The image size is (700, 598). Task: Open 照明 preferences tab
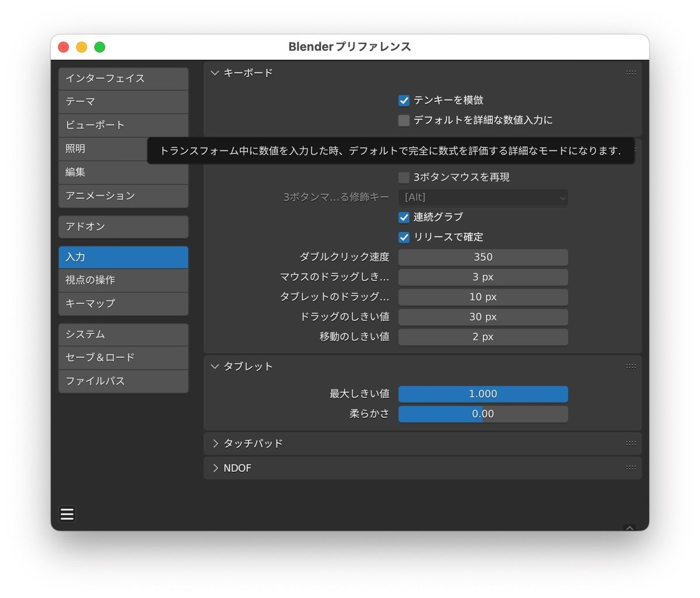click(x=103, y=149)
